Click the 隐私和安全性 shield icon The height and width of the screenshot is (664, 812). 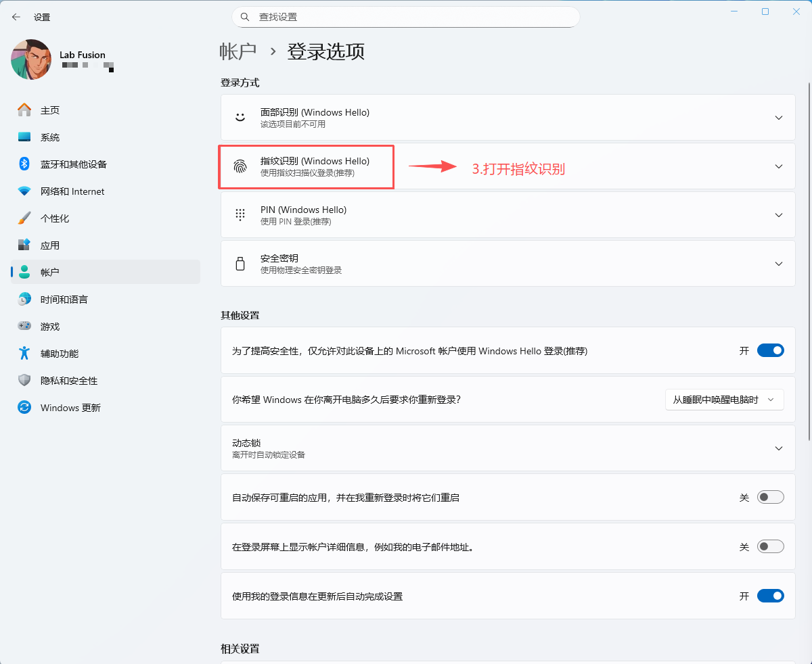coord(24,381)
